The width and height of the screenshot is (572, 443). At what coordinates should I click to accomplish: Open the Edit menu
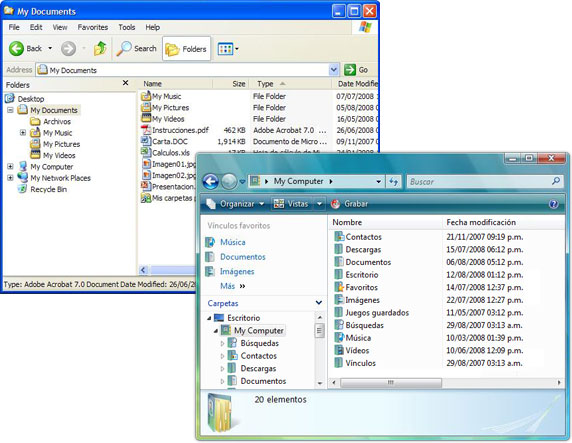coord(36,27)
